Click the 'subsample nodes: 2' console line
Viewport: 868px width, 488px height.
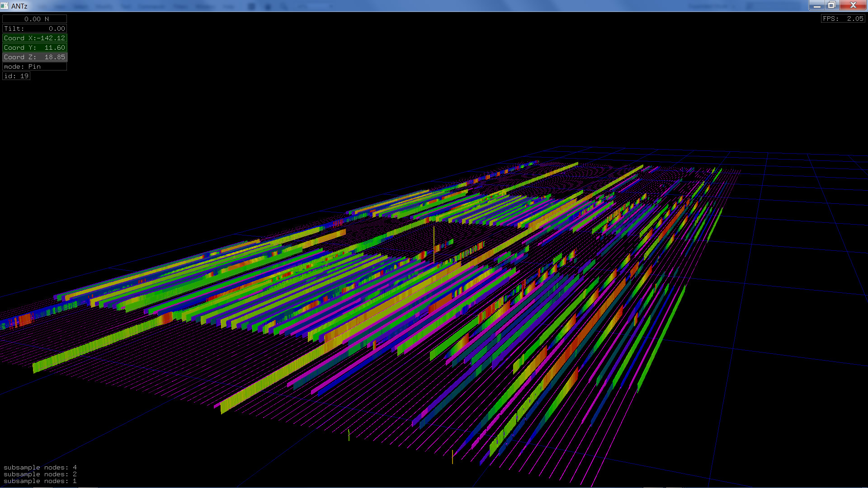click(40, 474)
